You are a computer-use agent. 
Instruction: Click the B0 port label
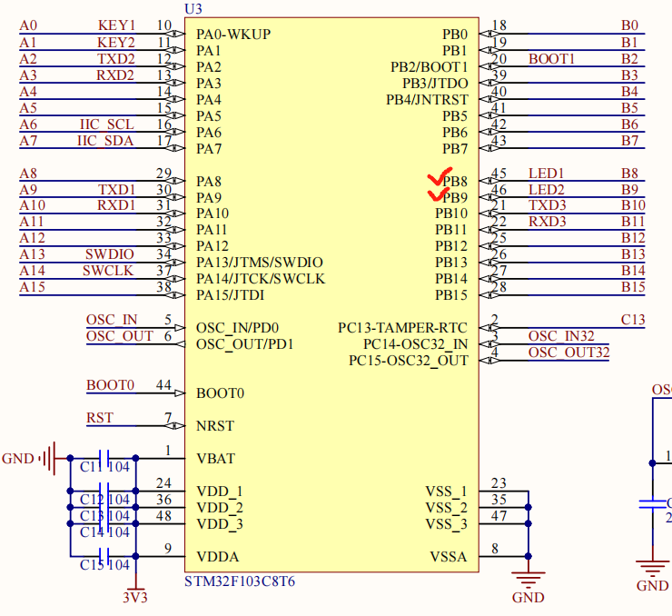(x=630, y=26)
